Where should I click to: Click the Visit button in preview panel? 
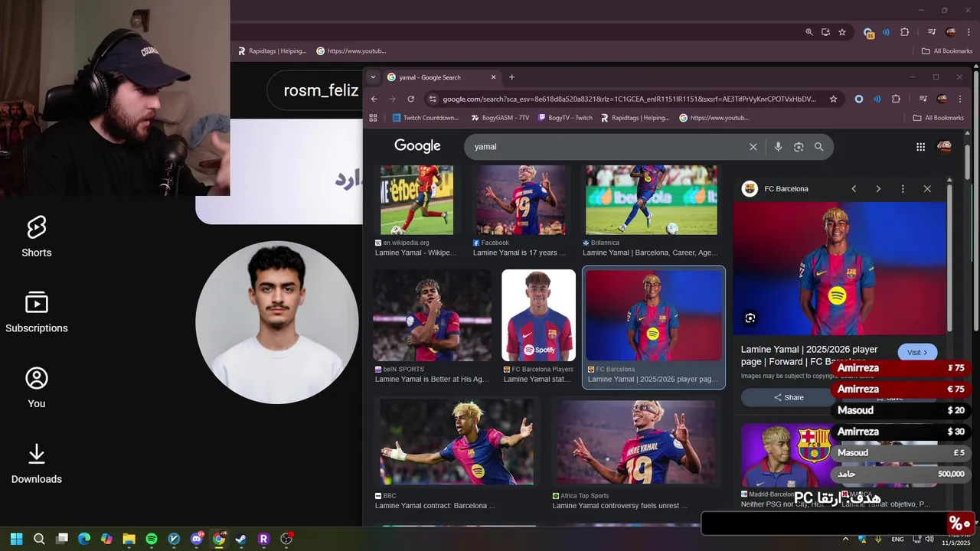(x=917, y=352)
